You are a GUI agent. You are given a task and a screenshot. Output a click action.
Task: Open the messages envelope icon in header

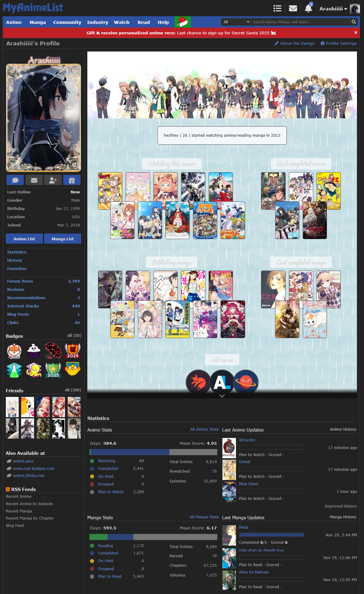(x=293, y=9)
